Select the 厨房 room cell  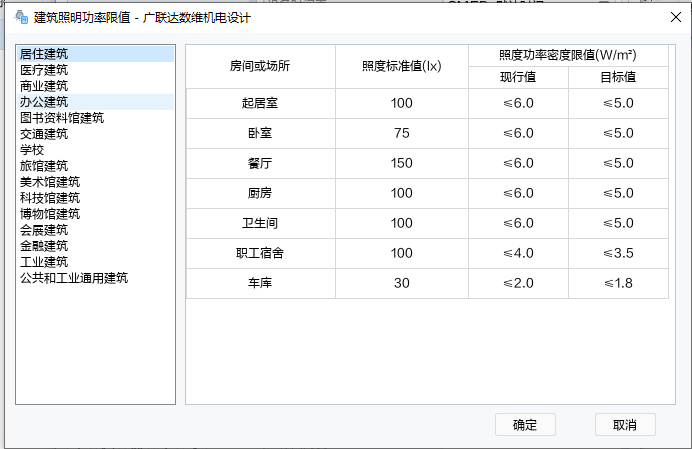click(260, 193)
